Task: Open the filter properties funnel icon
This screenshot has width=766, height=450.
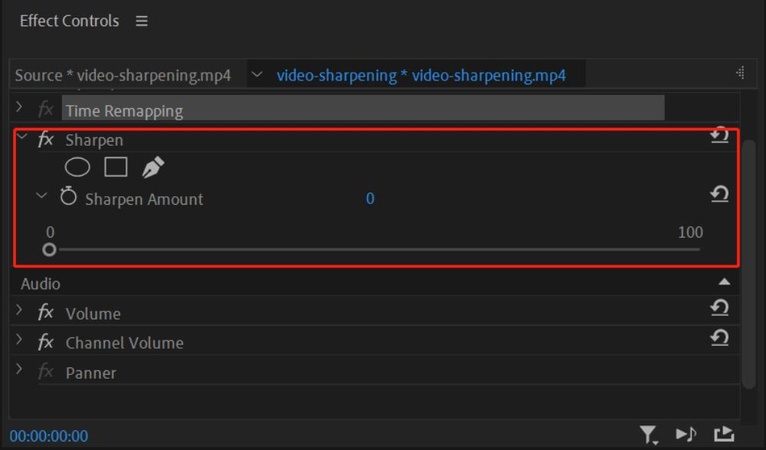Action: pos(649,434)
